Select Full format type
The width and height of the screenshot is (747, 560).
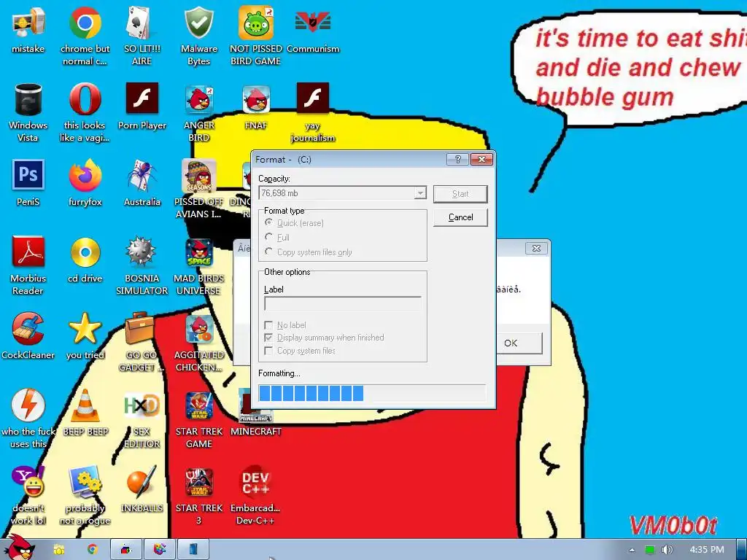click(x=269, y=237)
